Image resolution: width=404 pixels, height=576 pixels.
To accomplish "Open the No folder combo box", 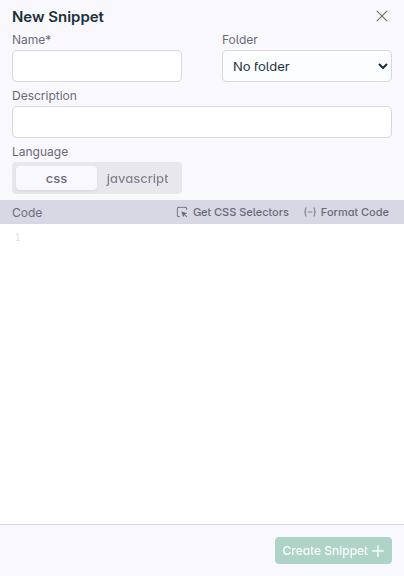I will point(307,66).
